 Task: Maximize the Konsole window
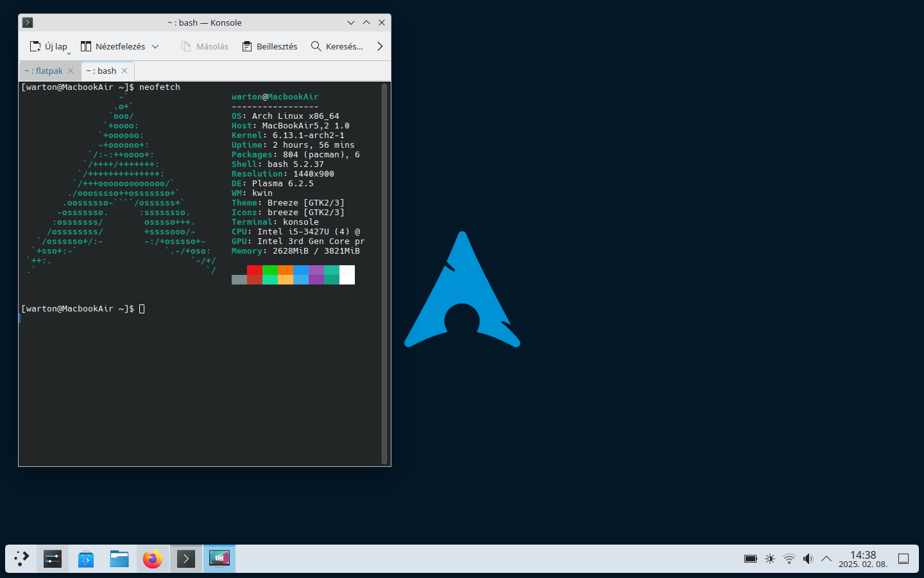366,22
